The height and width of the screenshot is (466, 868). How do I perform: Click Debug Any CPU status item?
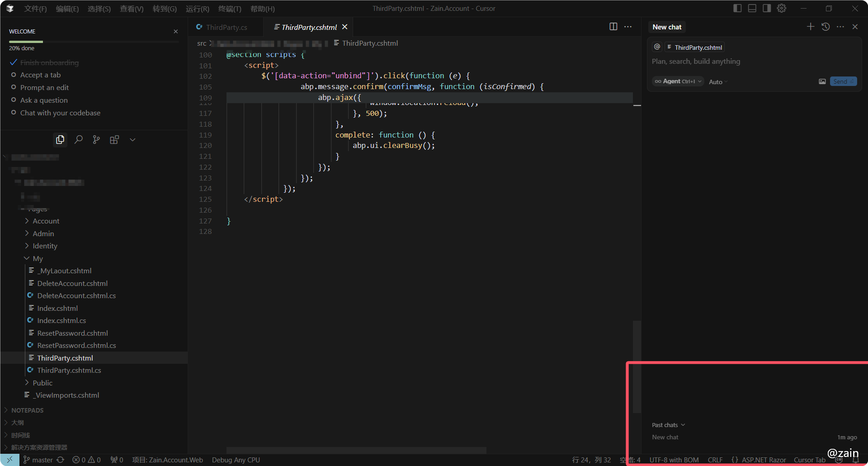point(236,460)
